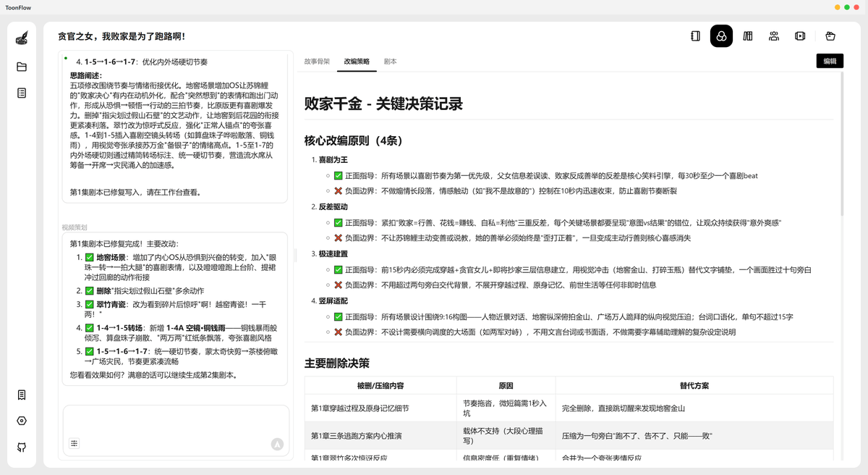The height and width of the screenshot is (475, 868).
Task: Click table header 原因
Action: [x=506, y=386]
